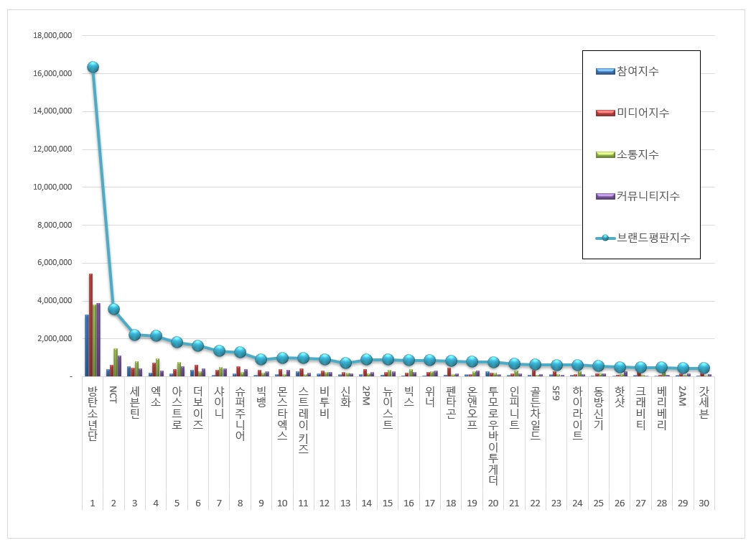Select the 방탄소년단 data point at 16 million
This screenshot has height=548, width=756.
click(x=93, y=67)
